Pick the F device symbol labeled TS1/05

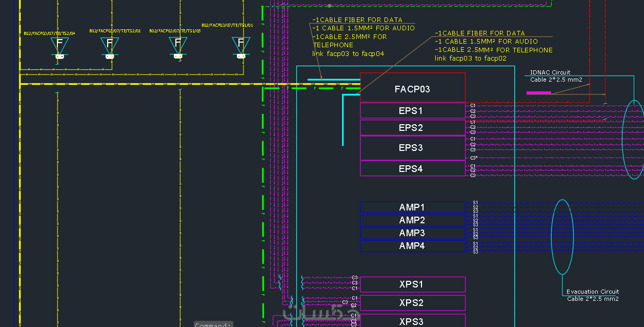coord(178,46)
